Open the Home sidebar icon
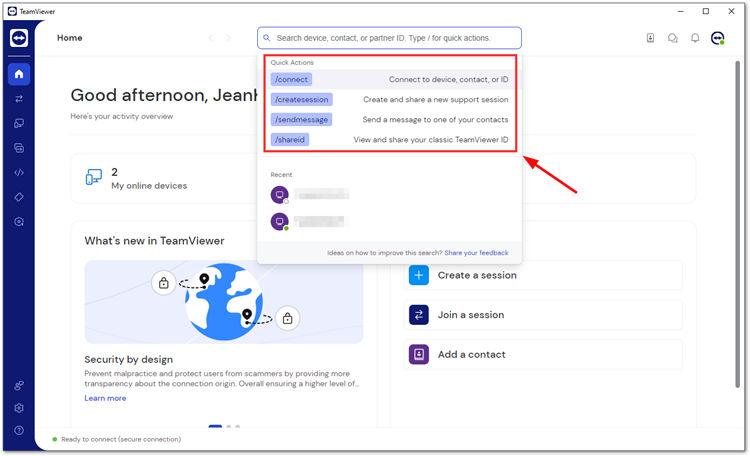The height and width of the screenshot is (456, 750). [x=19, y=74]
